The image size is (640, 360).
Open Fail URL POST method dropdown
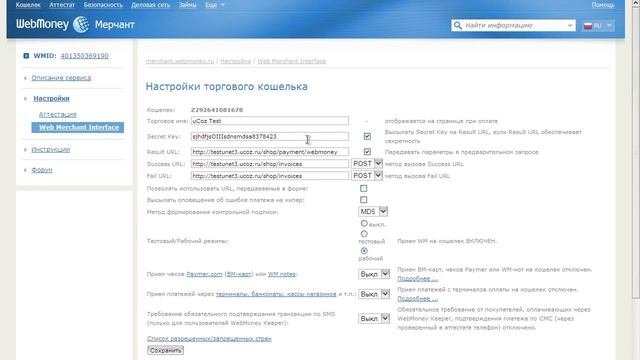[x=367, y=176]
